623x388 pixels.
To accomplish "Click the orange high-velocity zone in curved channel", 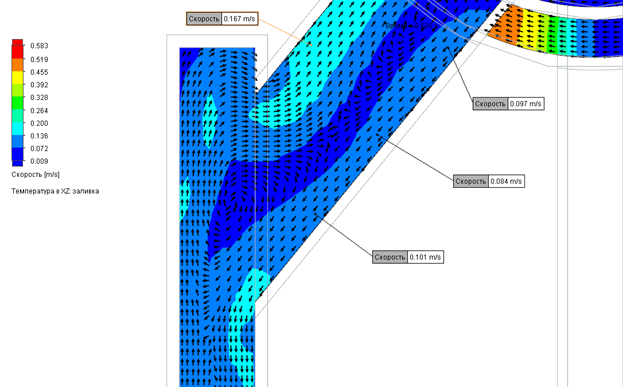I will click(507, 25).
